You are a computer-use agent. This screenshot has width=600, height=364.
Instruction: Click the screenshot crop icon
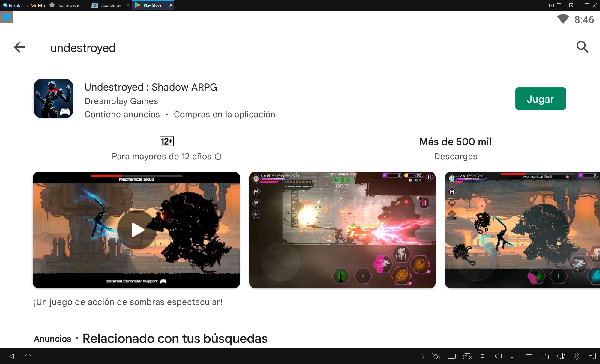pos(529,356)
